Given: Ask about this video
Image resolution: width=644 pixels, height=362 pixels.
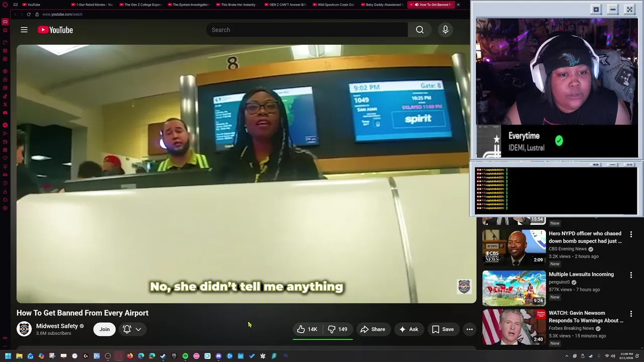Looking at the screenshot, I should coord(408,329).
